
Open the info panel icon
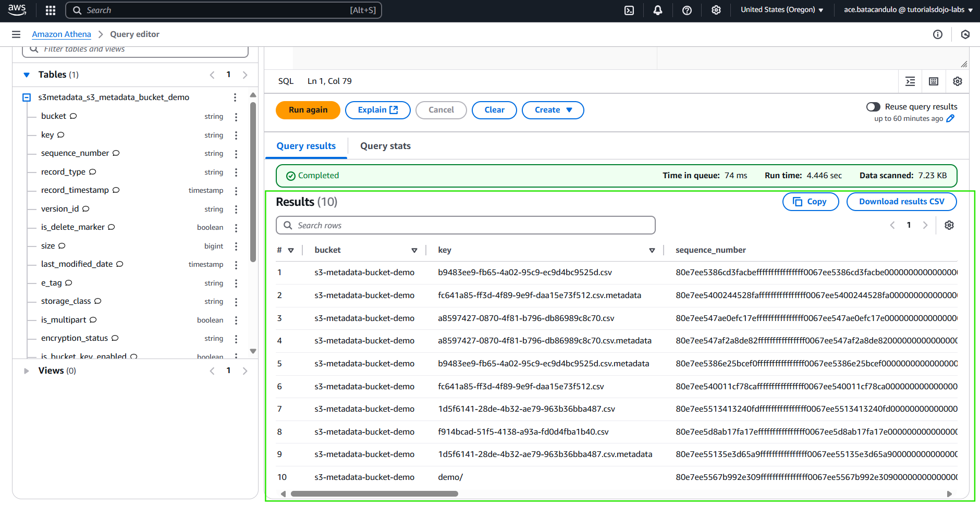click(x=938, y=34)
